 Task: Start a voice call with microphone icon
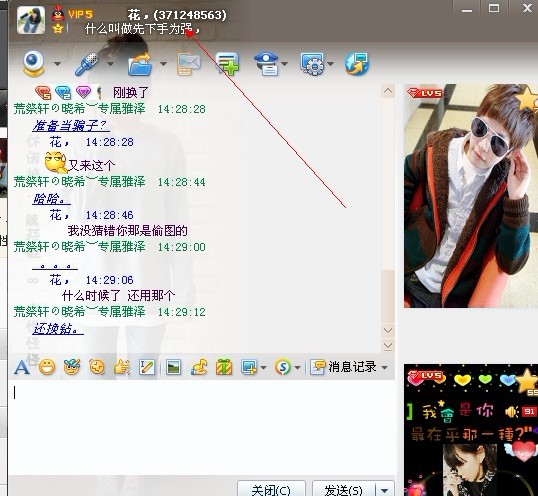86,64
